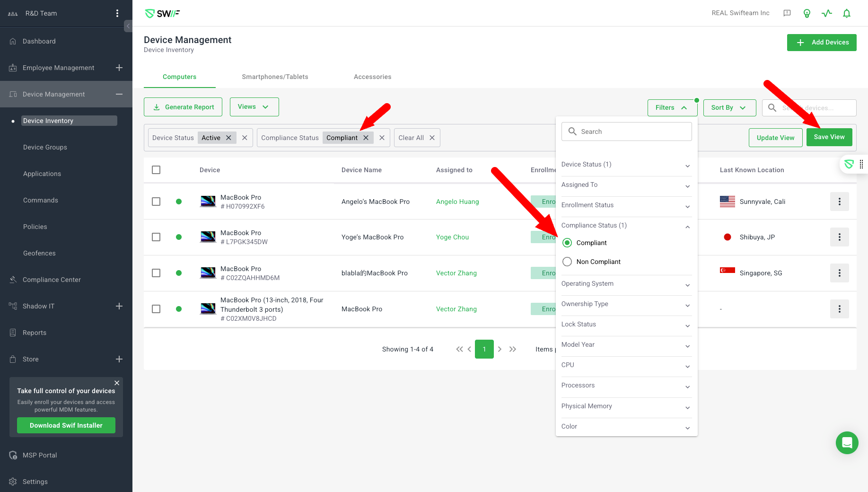Open the chat support bubble
Screen dimensions: 868x492
(847, 443)
